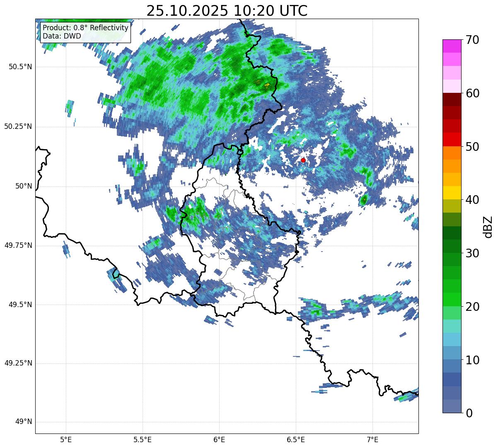Click the 7°E longitude label
This screenshot has width=498, height=448.
coord(372,439)
